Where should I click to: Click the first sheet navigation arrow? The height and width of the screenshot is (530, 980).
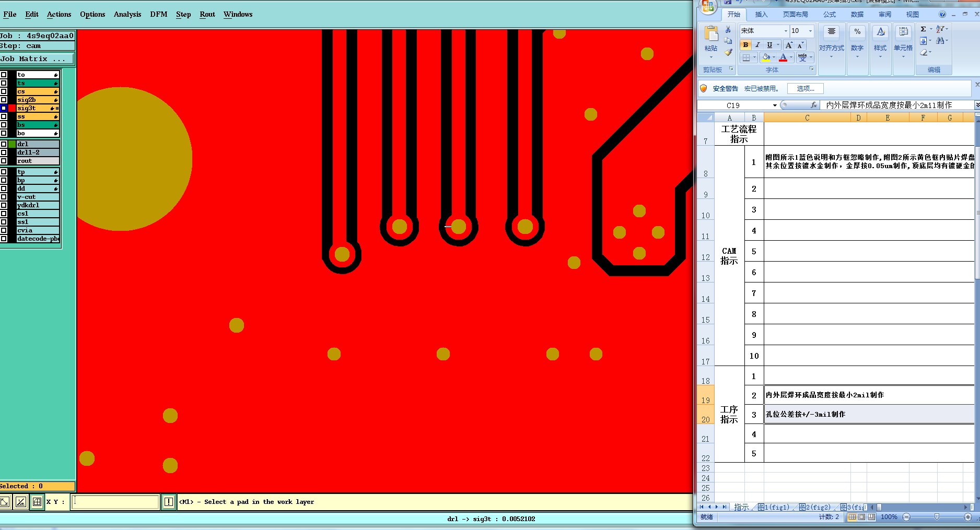702,507
